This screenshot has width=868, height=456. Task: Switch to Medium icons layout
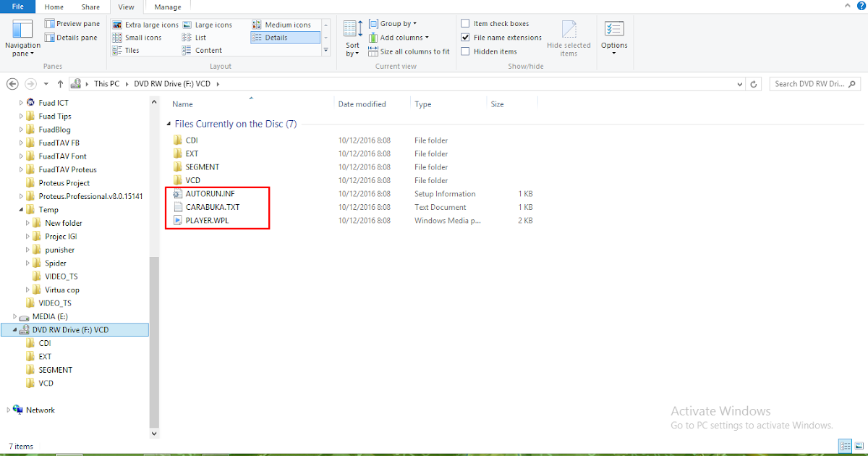pyautogui.click(x=283, y=25)
